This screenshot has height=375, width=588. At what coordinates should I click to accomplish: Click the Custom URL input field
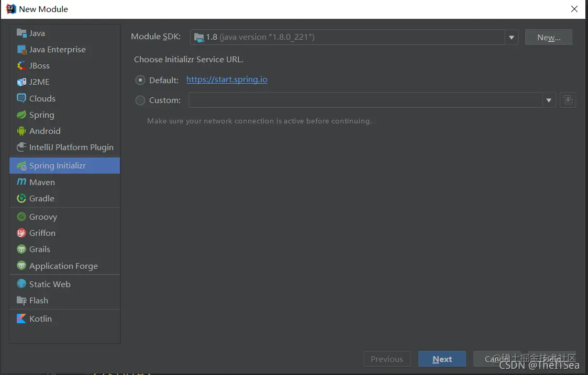[x=365, y=100]
